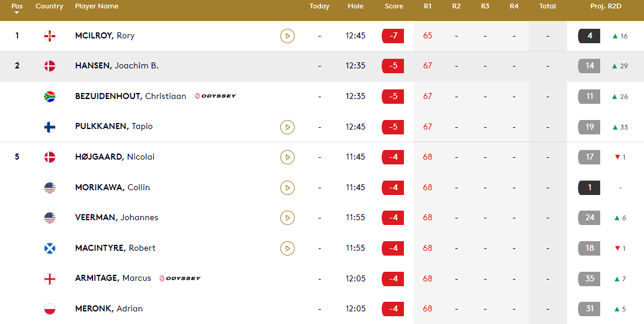
Task: Play video highlights for Rory McIlroy
Action: [x=287, y=36]
